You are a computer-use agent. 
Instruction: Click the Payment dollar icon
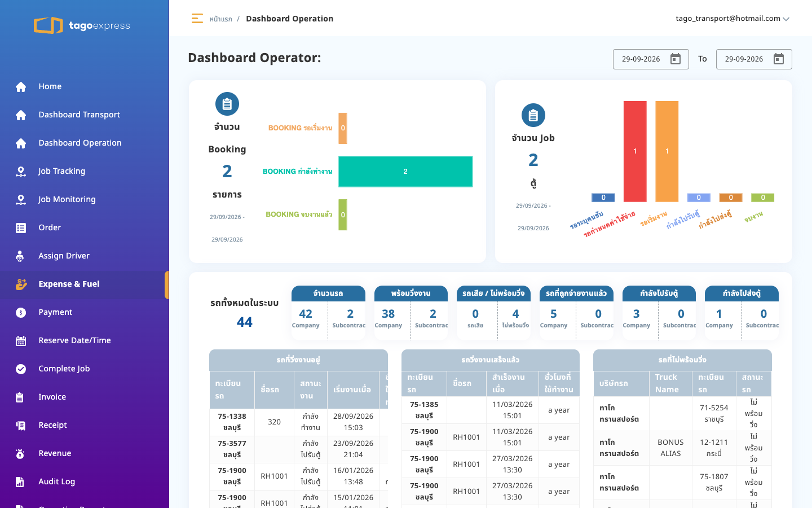(21, 312)
